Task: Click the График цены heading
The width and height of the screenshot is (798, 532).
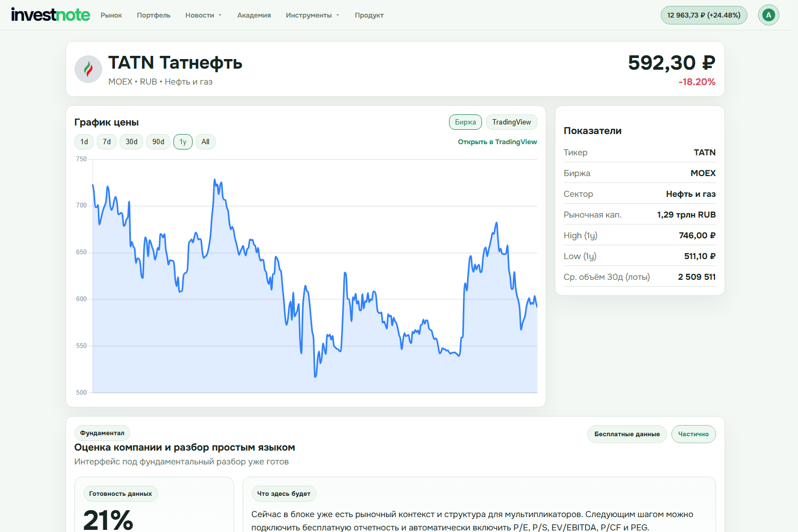Action: click(106, 122)
